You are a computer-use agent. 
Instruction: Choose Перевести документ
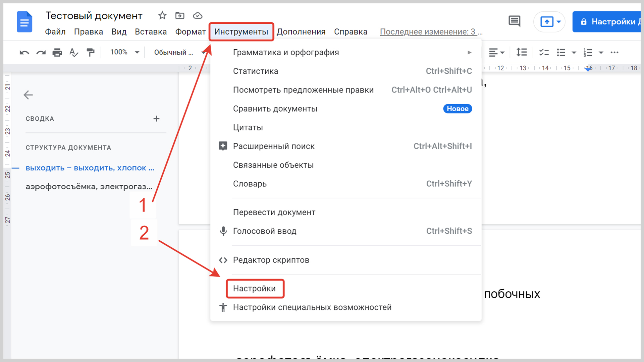[346, 212]
